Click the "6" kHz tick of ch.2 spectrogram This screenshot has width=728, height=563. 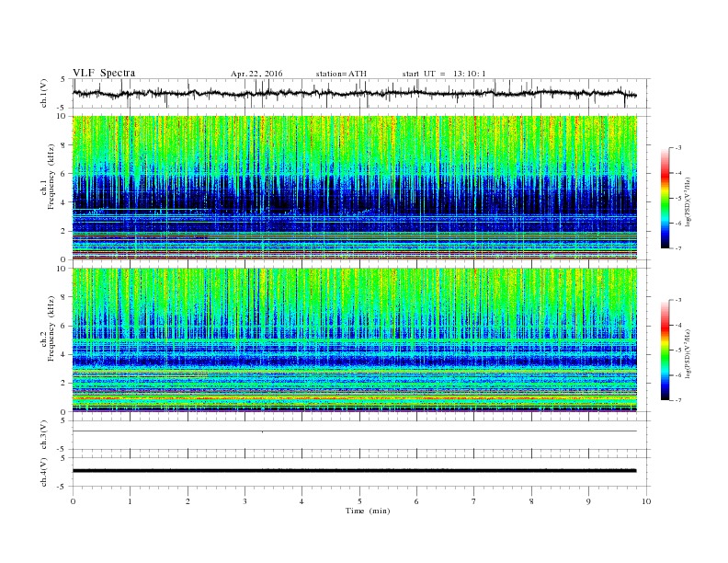click(x=64, y=326)
